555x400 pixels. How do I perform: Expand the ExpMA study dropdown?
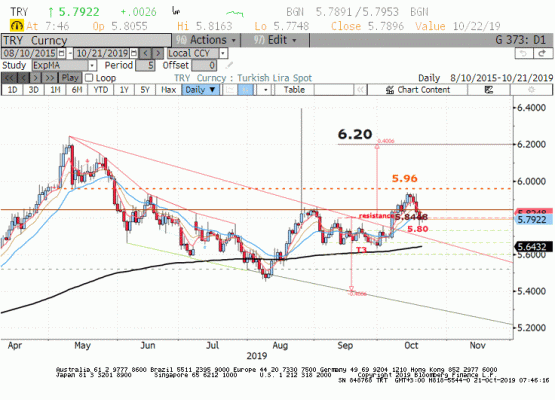(92, 65)
